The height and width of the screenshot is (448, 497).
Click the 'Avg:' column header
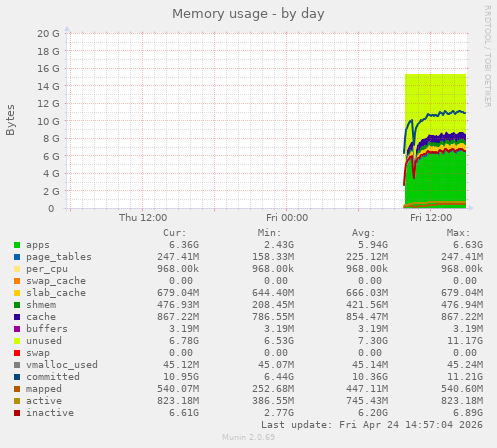click(363, 233)
